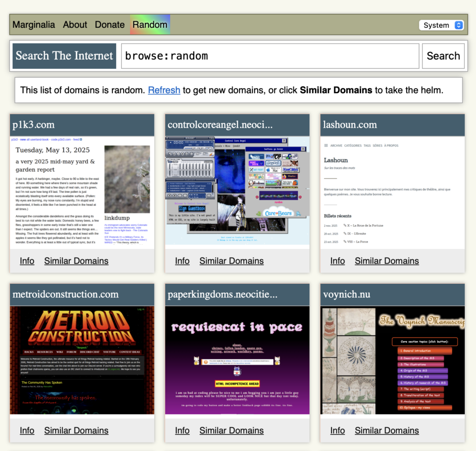Click the PayPal badge on controlcoreangel's buttons panel
Viewport: 476px width, 451px height.
[x=273, y=163]
